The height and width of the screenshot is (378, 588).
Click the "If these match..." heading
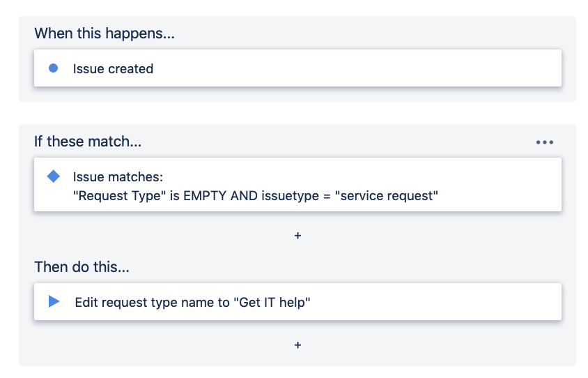click(88, 142)
